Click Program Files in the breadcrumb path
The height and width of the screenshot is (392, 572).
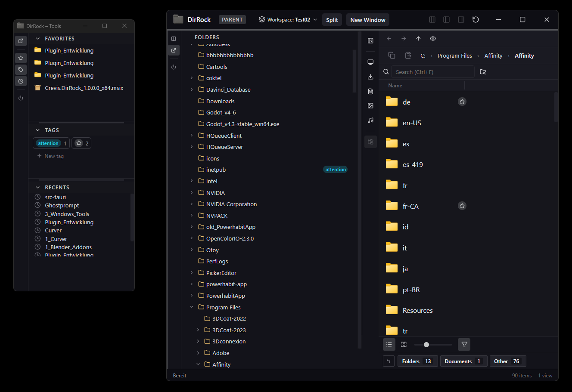[454, 56]
